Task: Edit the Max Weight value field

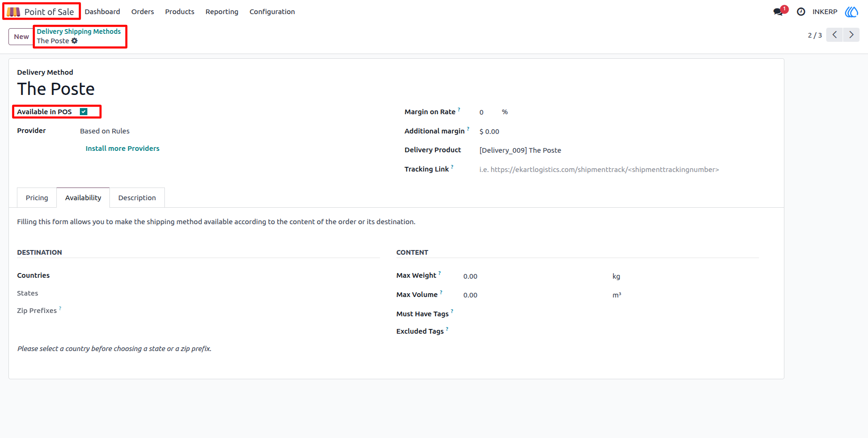Action: pos(535,276)
